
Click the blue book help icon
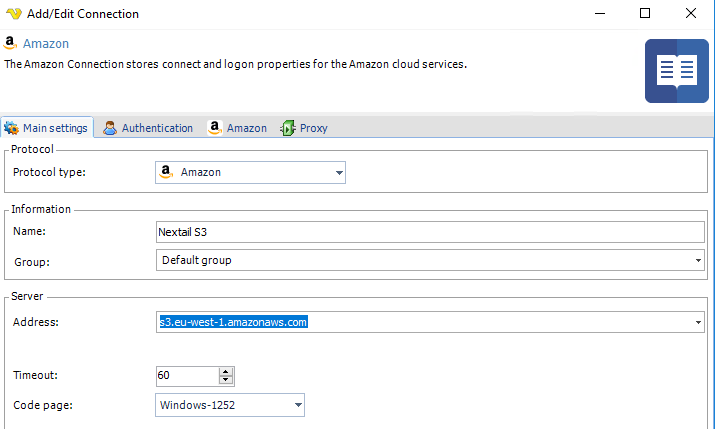675,71
